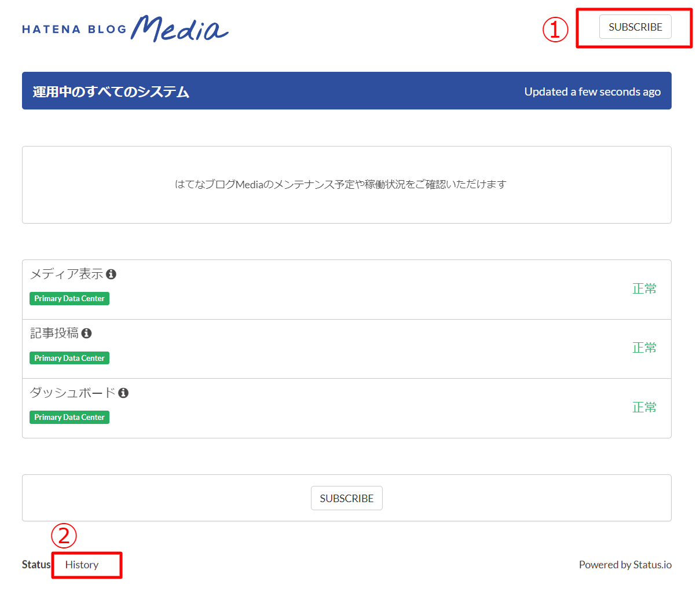Click the info icon beside 記事投稿
The width and height of the screenshot is (700, 589).
click(86, 334)
